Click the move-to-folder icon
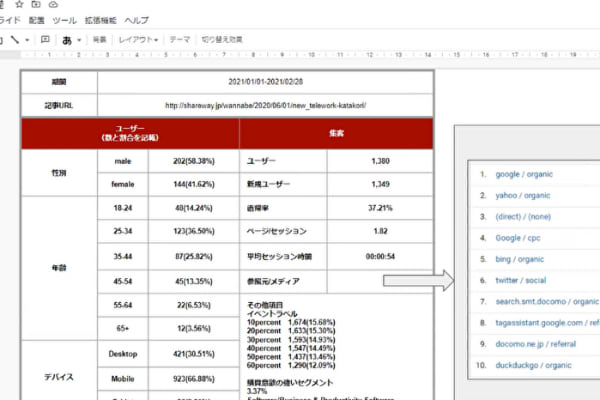Image resolution: width=600 pixels, height=400 pixels. (36, 4)
